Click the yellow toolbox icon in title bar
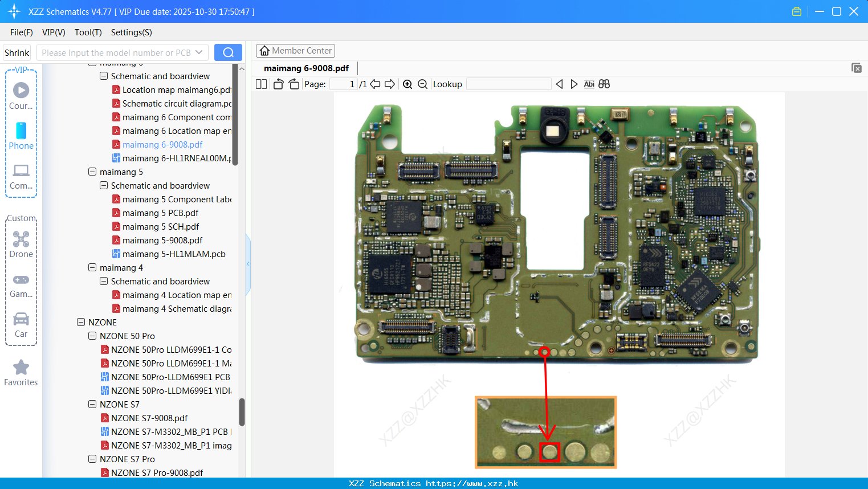 (x=797, y=11)
